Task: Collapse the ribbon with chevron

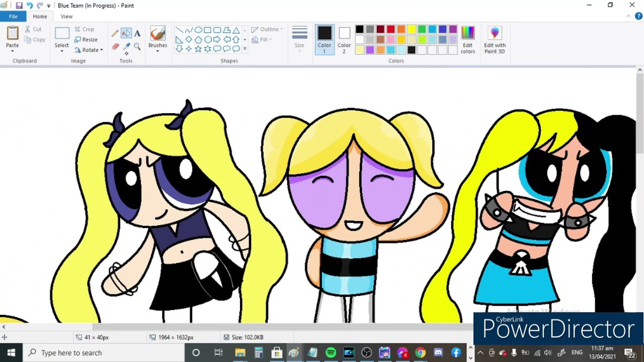Action: pyautogui.click(x=628, y=17)
